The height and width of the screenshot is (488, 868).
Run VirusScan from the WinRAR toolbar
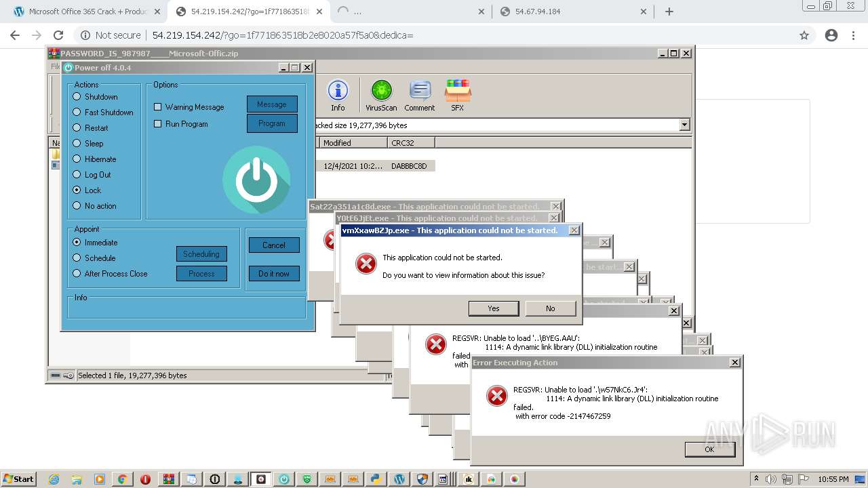[x=381, y=95]
